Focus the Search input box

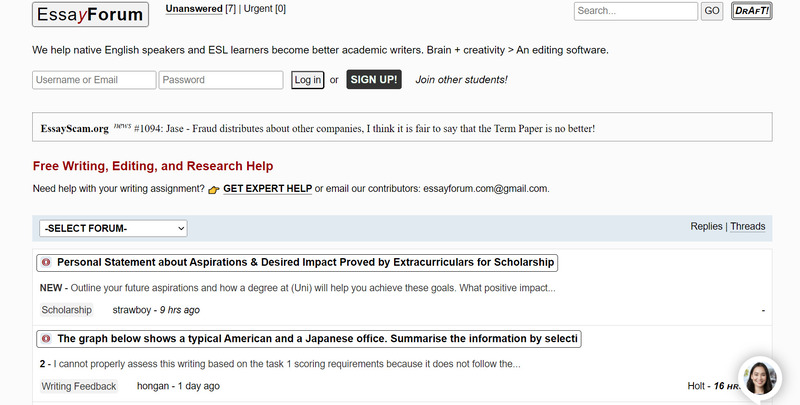point(636,11)
